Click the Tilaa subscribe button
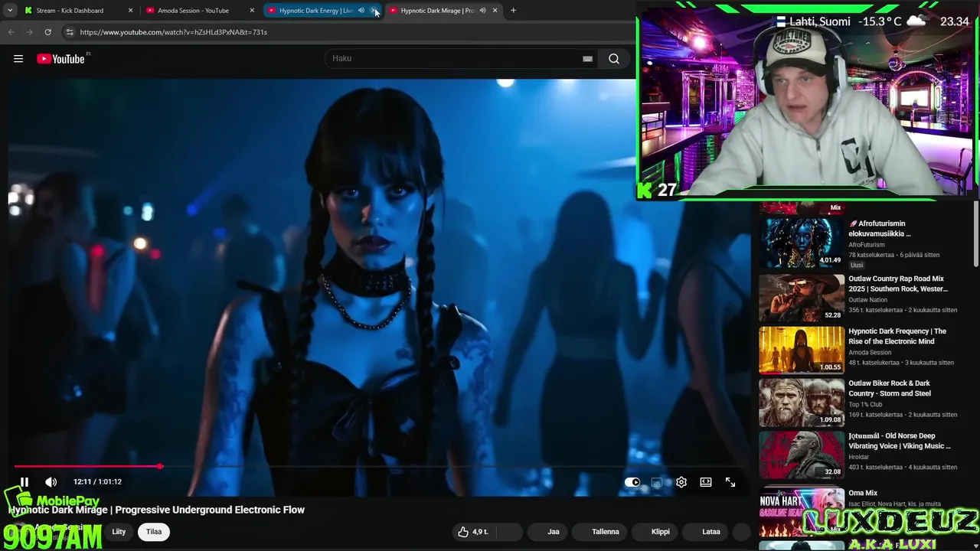Image resolution: width=980 pixels, height=551 pixels. point(154,532)
